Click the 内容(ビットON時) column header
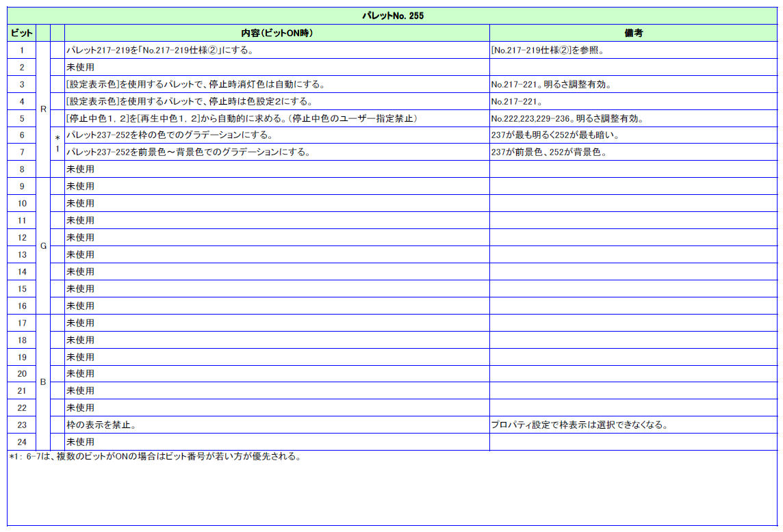Viewport: 783px width, 532px height. 277,33
